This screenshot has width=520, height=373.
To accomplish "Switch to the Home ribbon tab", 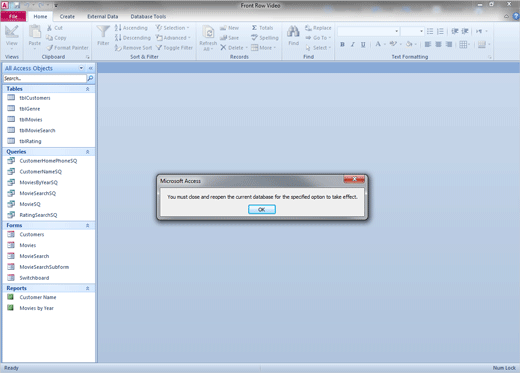I will point(40,16).
